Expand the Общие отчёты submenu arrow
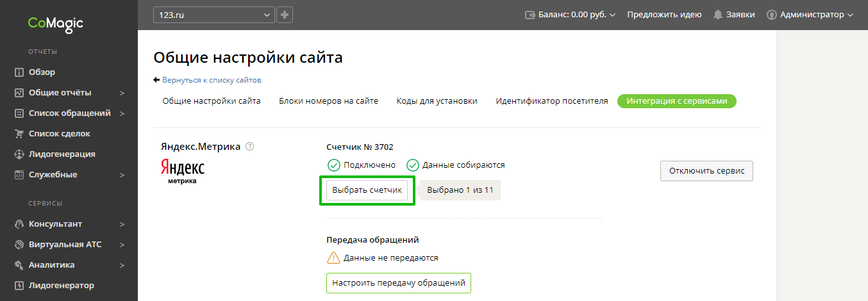868x301 pixels. pos(122,93)
